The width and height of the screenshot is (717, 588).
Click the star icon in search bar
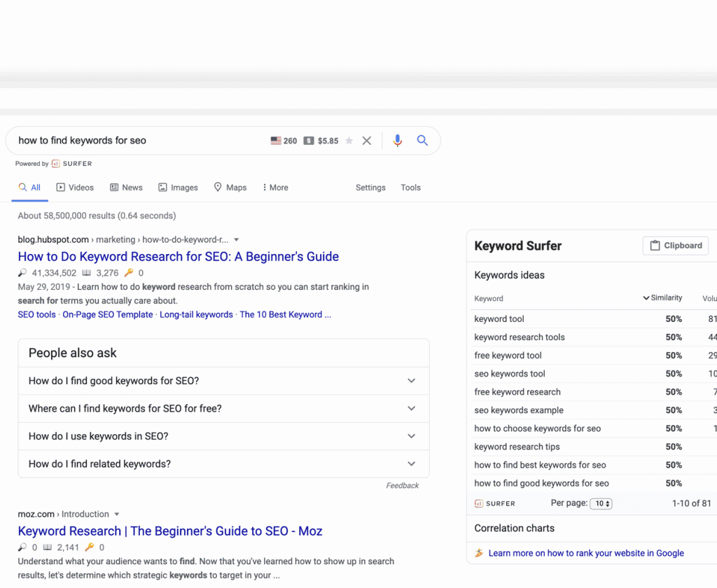[x=349, y=141]
